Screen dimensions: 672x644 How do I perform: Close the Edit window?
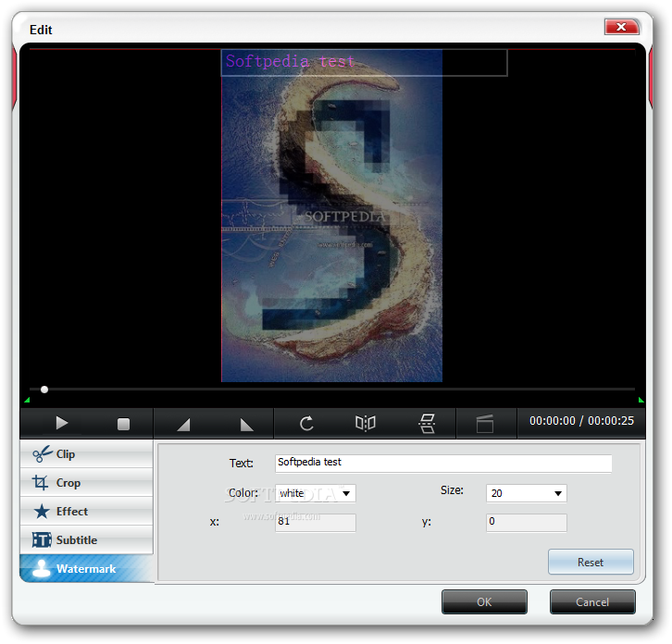621,27
